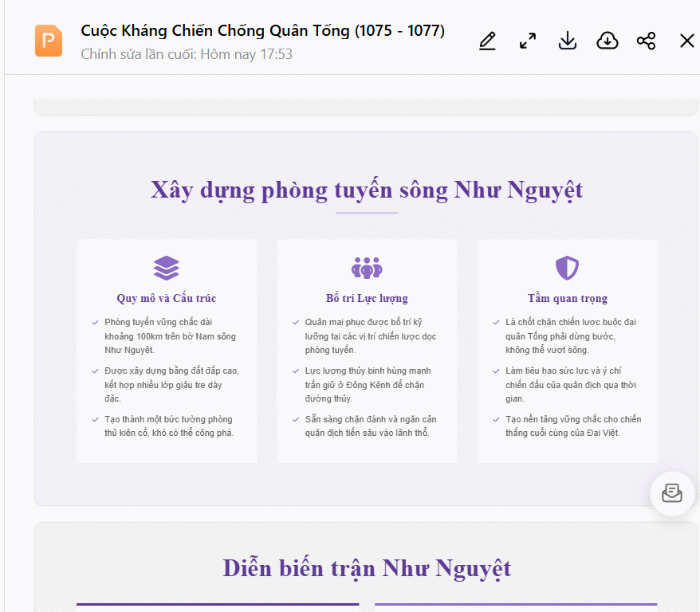
Task: Share the presentation using the share icon
Action: [x=647, y=41]
